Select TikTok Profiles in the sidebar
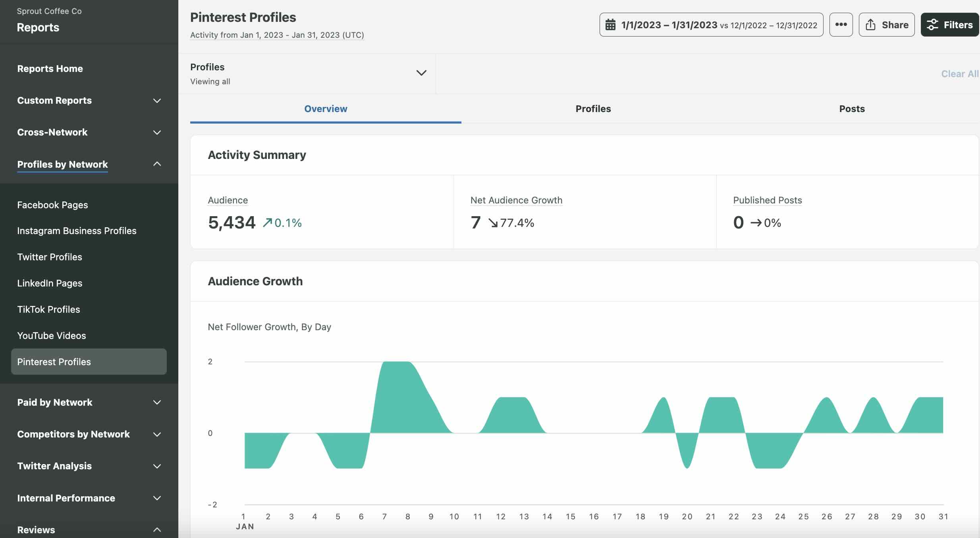 coord(48,309)
